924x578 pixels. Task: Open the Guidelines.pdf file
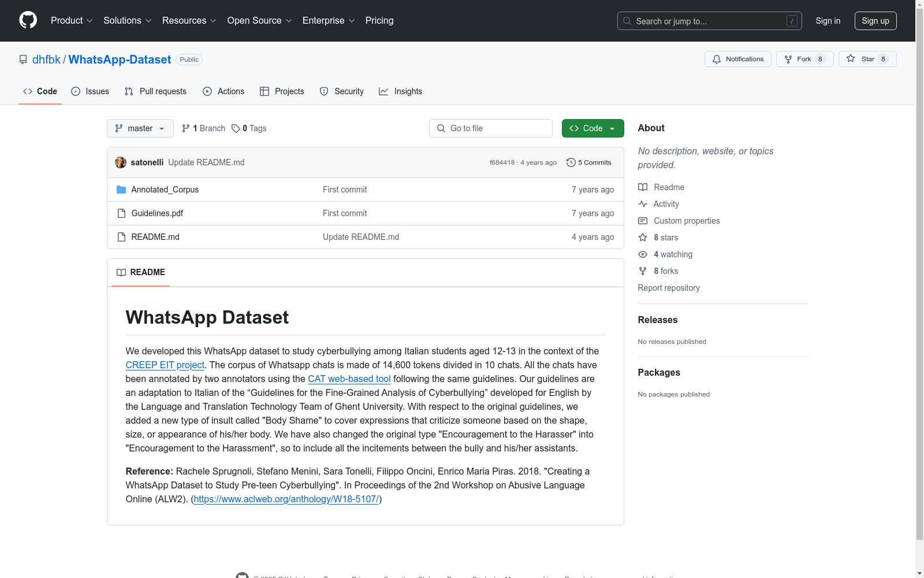[157, 213]
